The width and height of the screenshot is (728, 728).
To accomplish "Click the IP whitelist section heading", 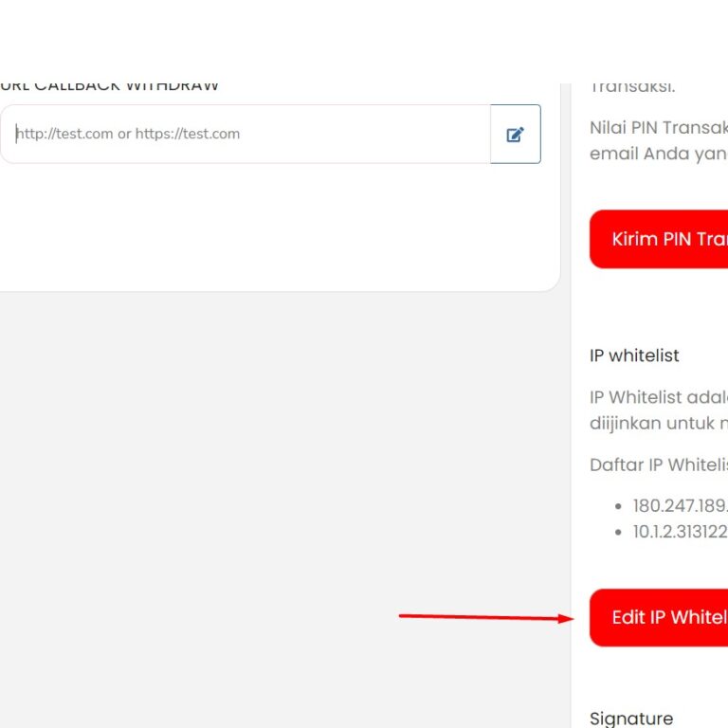I will coord(634,355).
